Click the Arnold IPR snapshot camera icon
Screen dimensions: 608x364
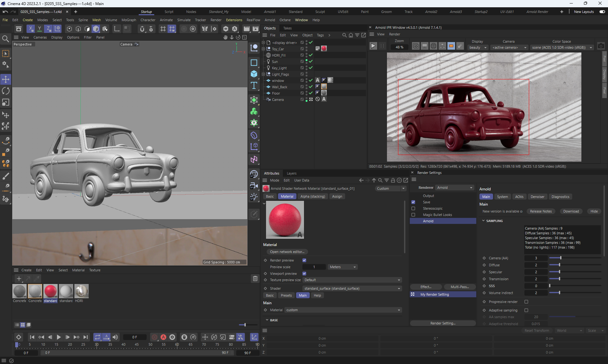point(601,46)
